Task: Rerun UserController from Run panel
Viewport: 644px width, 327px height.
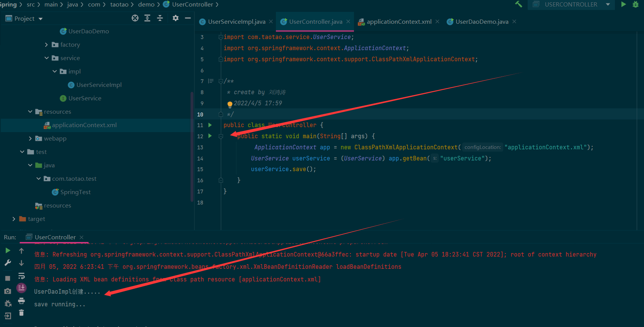Action: 8,250
